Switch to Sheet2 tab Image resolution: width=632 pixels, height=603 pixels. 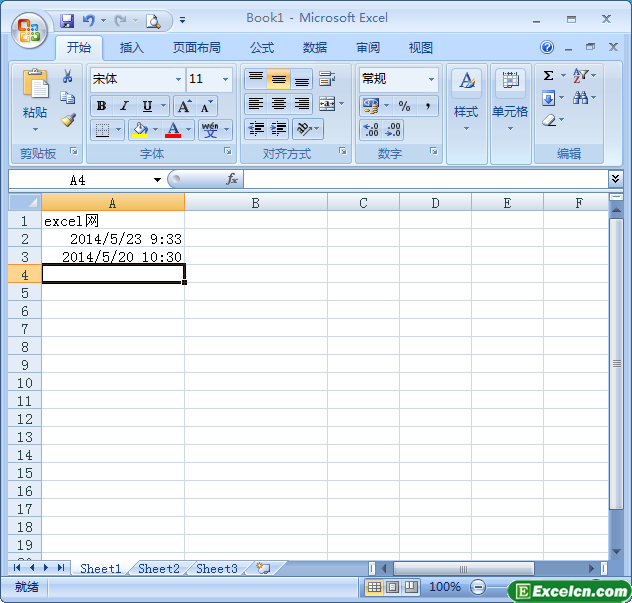(x=159, y=568)
